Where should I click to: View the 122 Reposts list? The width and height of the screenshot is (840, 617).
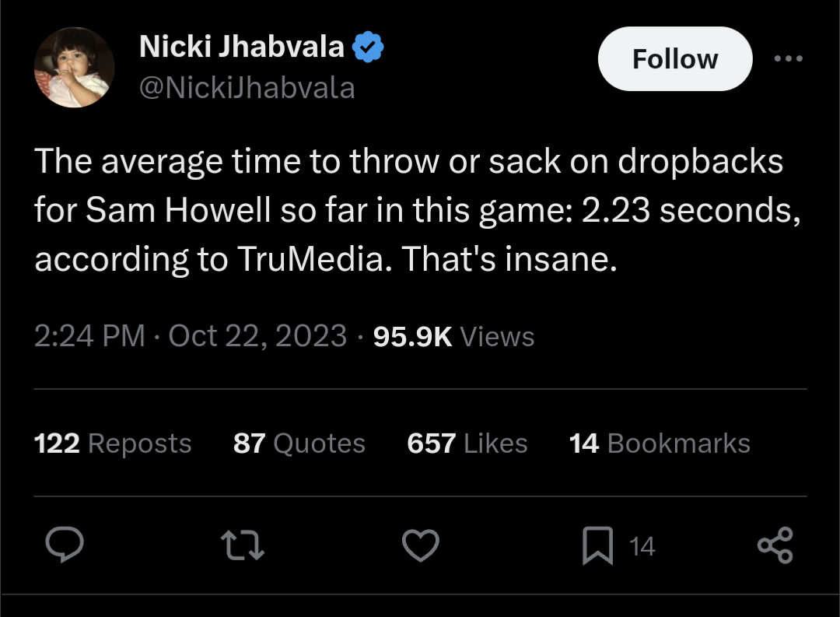(113, 443)
